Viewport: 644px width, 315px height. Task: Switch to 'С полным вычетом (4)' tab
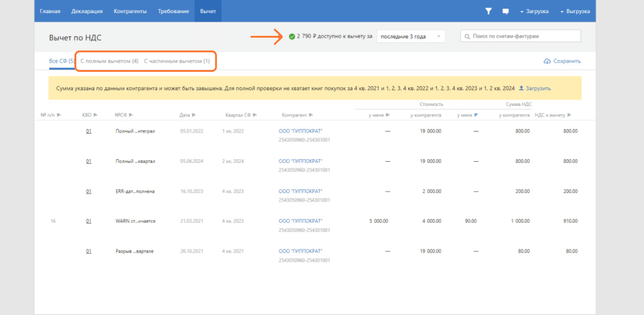109,61
